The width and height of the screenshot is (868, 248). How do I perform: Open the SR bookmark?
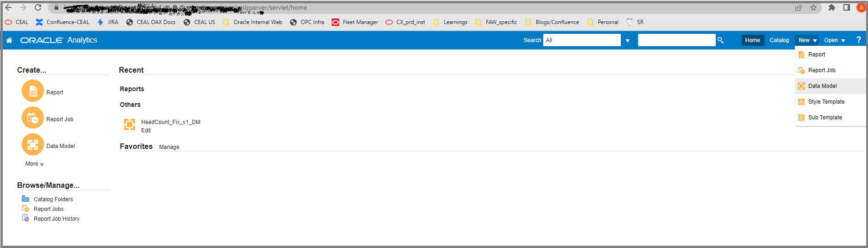pyautogui.click(x=635, y=22)
